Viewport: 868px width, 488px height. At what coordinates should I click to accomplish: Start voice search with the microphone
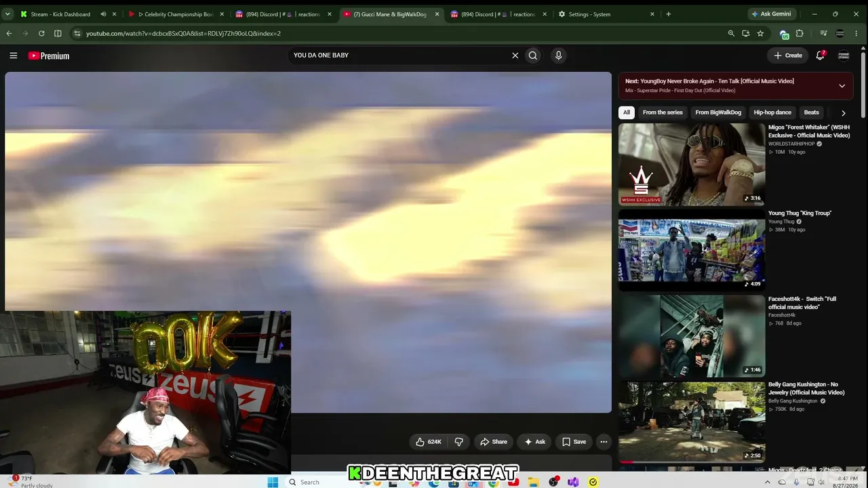558,56
